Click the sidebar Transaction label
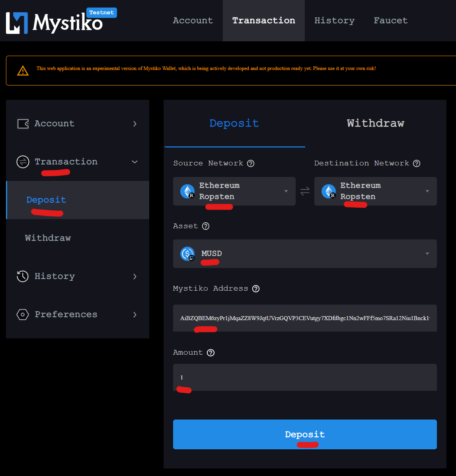 [x=66, y=162]
